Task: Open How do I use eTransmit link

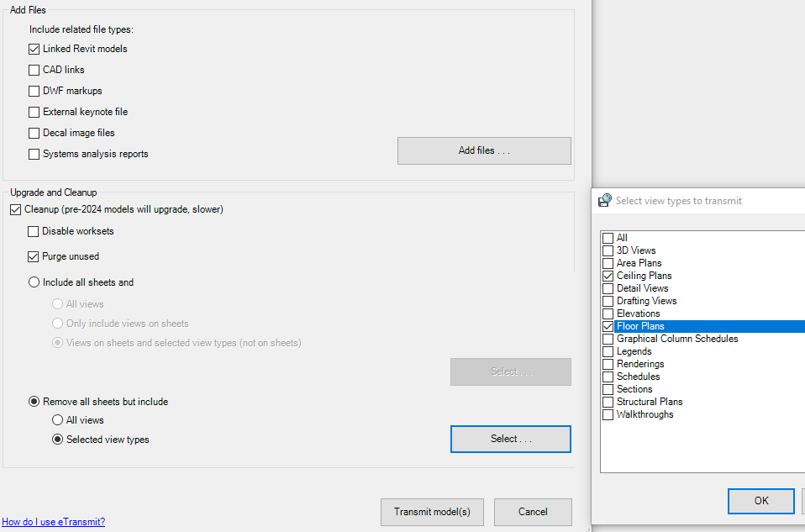Action: tap(54, 522)
